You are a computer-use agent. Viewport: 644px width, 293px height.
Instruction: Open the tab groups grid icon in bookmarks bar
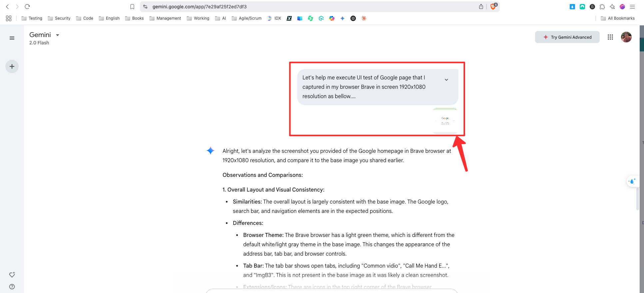click(x=9, y=18)
